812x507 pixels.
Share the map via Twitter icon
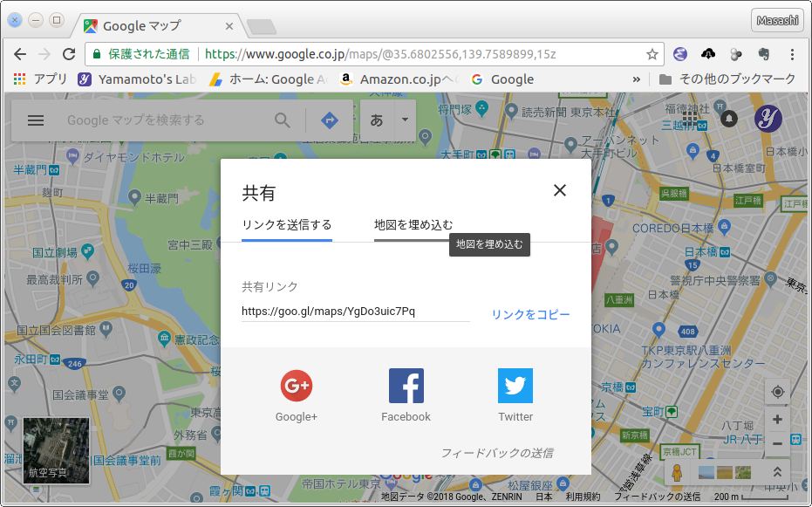[x=515, y=386]
